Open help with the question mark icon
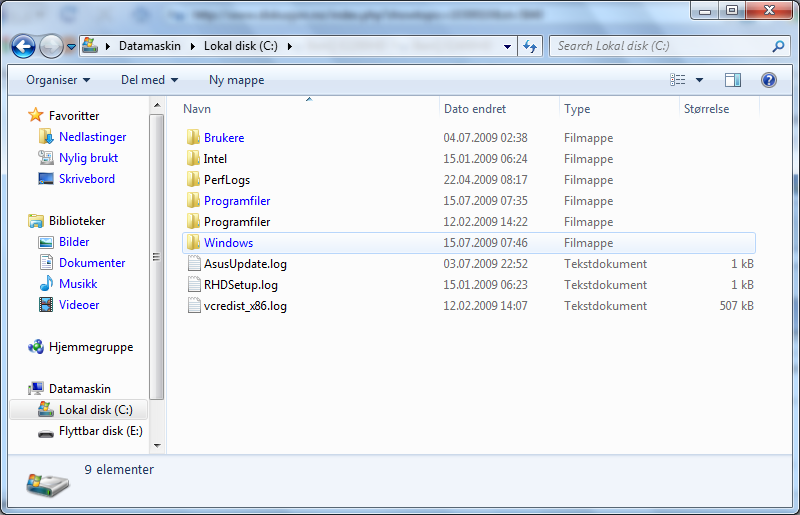This screenshot has height=515, width=800. (769, 80)
